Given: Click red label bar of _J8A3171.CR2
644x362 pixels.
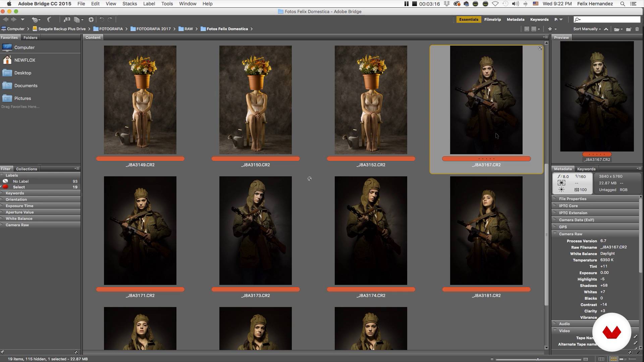Looking at the screenshot, I should click(140, 290).
